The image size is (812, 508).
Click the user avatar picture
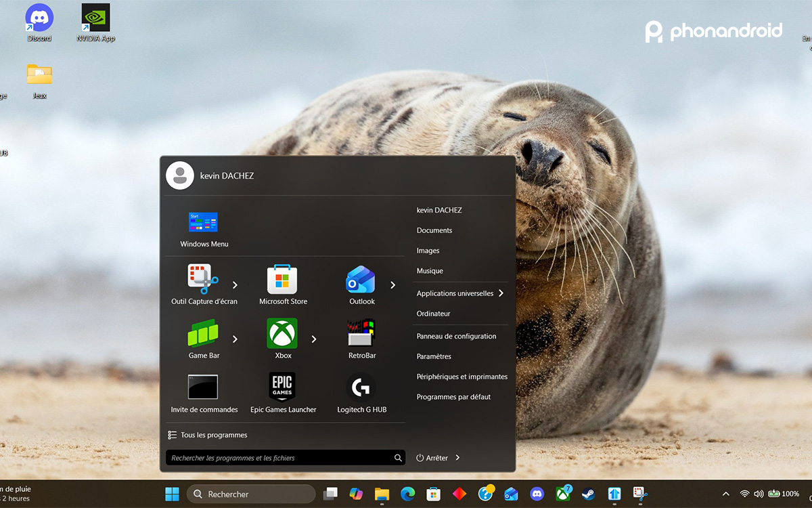click(180, 175)
